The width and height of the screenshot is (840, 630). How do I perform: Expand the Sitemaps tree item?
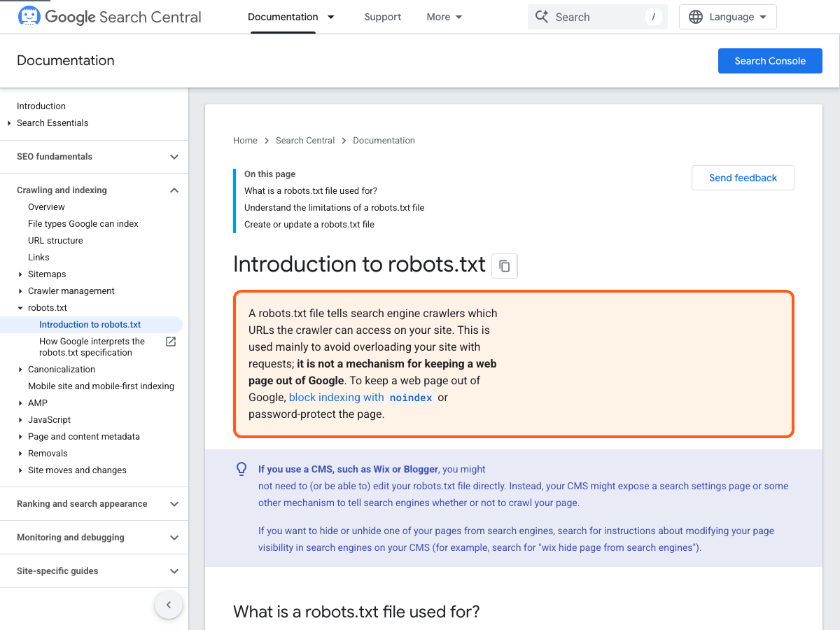20,274
